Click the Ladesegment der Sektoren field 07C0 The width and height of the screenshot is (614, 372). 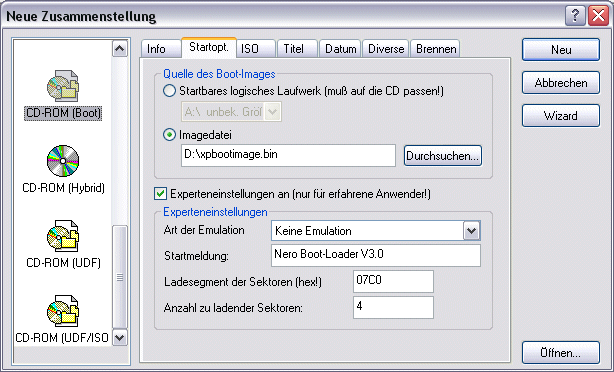[x=393, y=281]
